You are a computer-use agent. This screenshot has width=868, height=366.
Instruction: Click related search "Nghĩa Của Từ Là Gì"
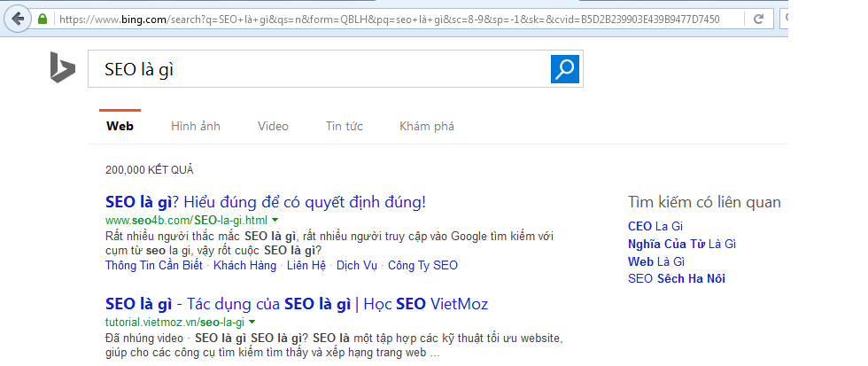[682, 245]
